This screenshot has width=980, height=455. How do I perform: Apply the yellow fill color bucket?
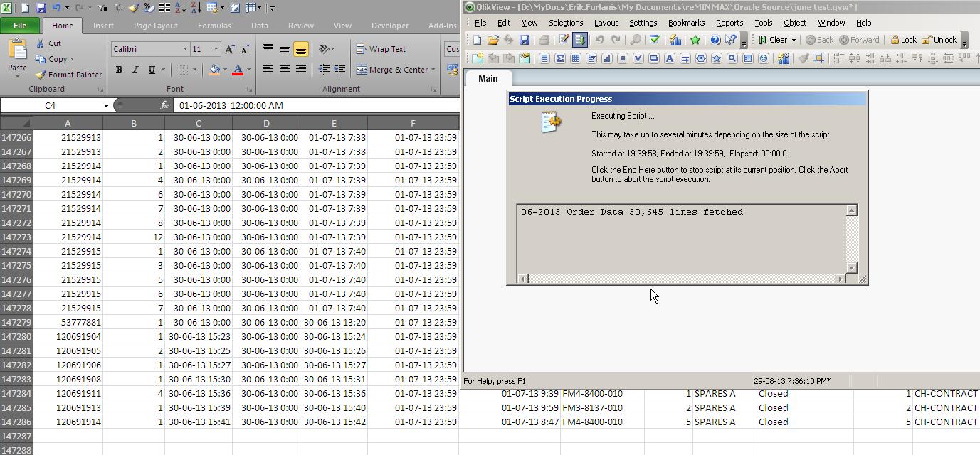214,70
